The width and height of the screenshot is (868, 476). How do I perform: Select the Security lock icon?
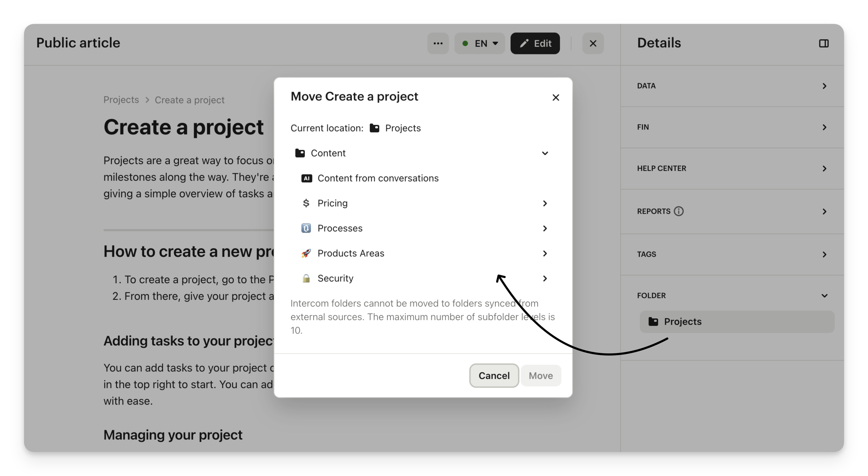point(306,278)
